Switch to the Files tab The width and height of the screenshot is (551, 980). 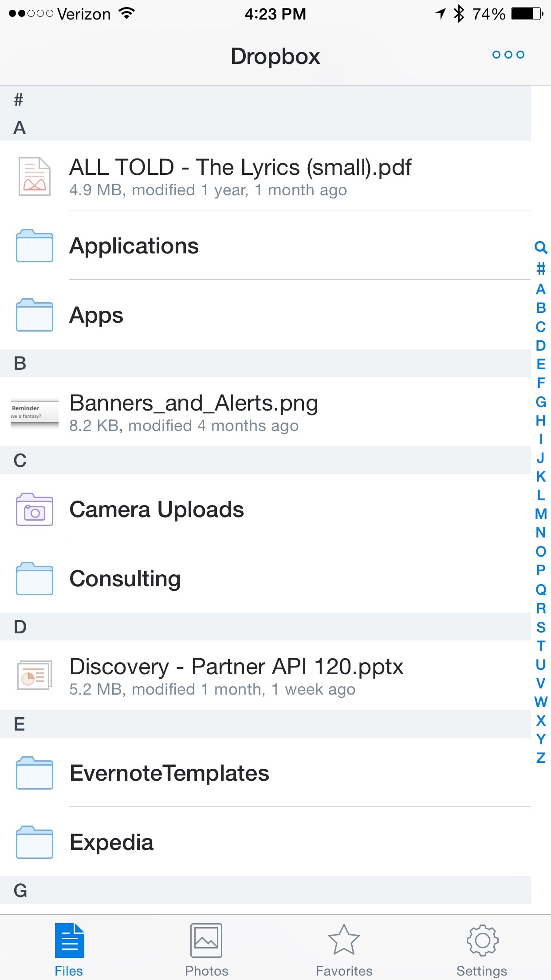pos(69,950)
